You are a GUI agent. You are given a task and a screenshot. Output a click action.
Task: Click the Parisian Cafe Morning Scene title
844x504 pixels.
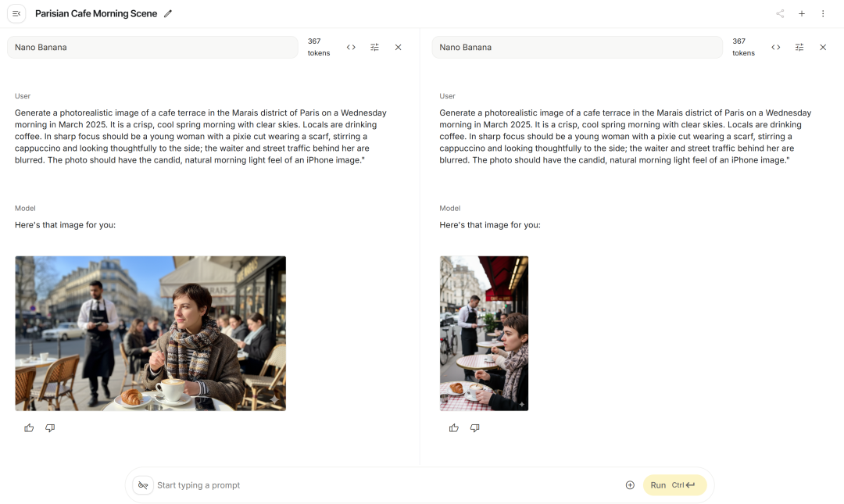pos(96,13)
